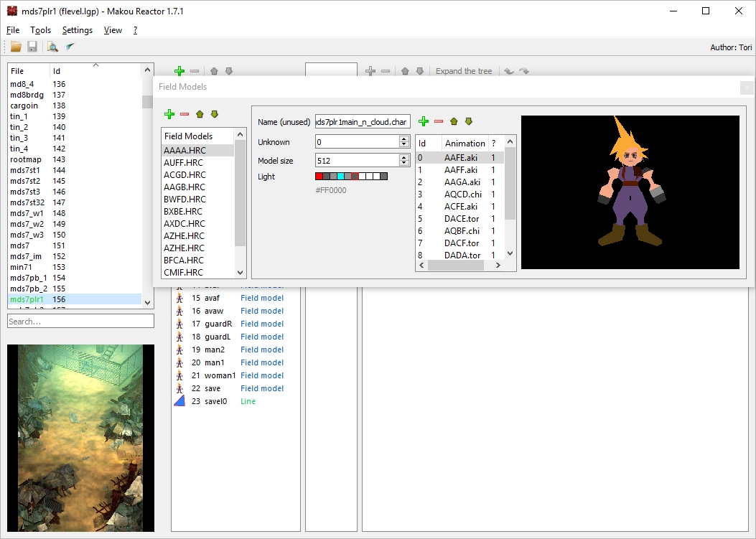756x539 pixels.
Task: Click the character icon next to 15 avaf
Action: click(179, 298)
